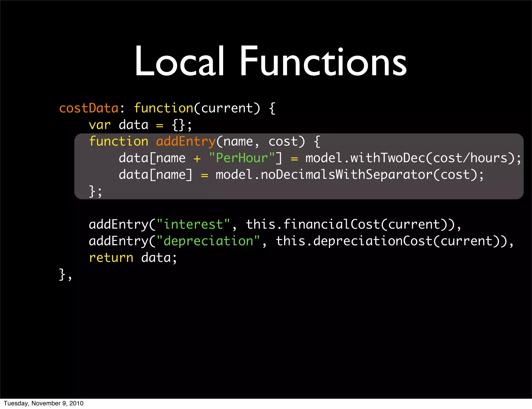This screenshot has width=532, height=409.
Task: Click the 'function' keyword after costData
Action: pos(163,108)
